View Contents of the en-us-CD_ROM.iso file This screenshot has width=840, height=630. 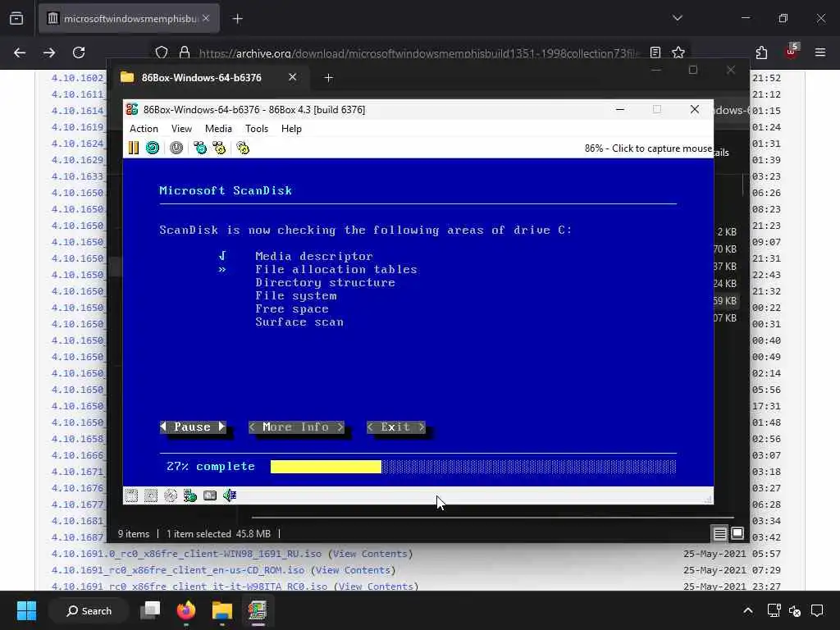[353, 570]
